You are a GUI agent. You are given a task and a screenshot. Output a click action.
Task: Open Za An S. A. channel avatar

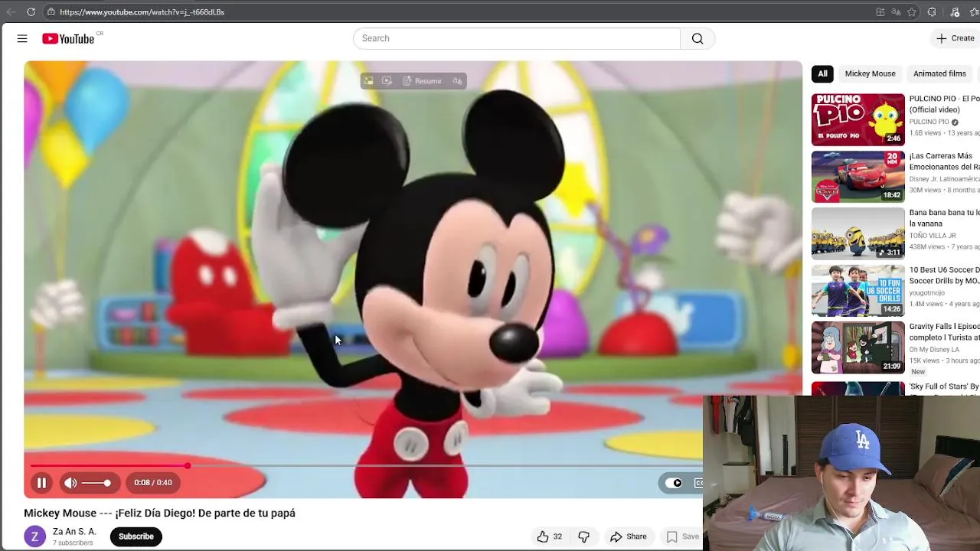point(34,536)
